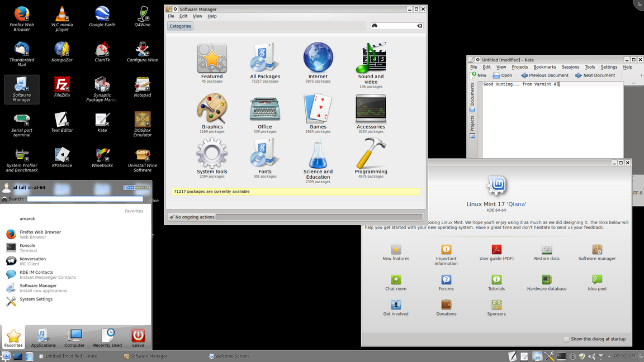Click the Categories button in Software Manager
The height and width of the screenshot is (362, 644).
click(181, 26)
